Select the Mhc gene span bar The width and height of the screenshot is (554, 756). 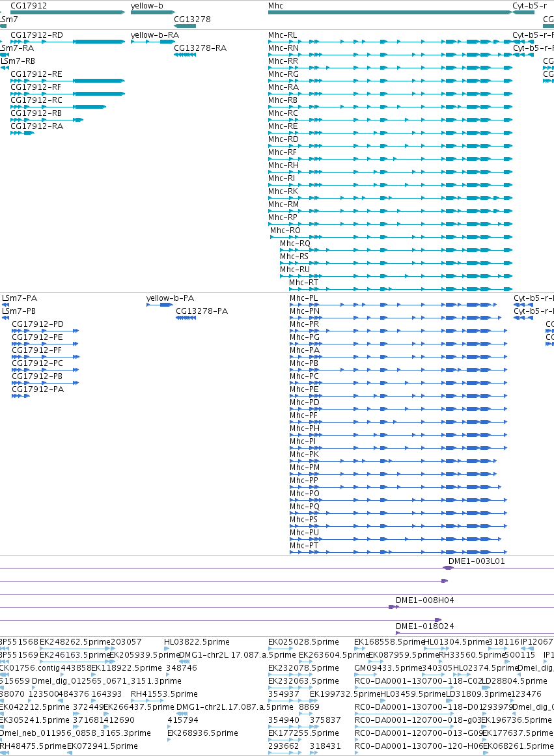(390, 12)
